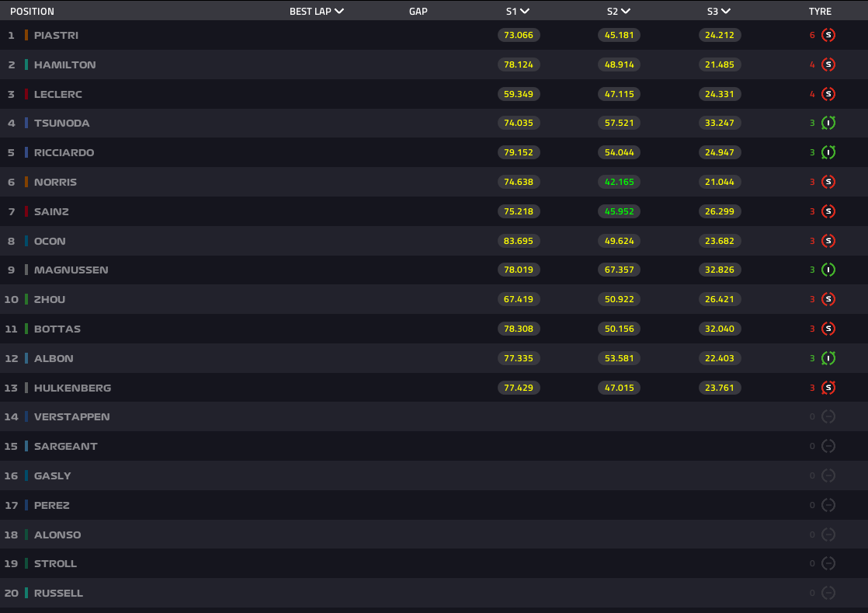Click Norris's green S2 time 42.165
Image resolution: width=868 pixels, height=613 pixels.
tap(619, 182)
